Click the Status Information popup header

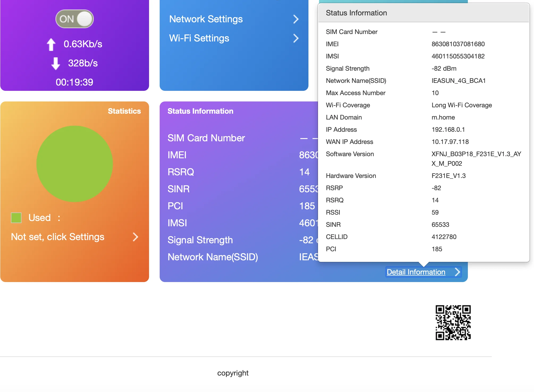(356, 13)
